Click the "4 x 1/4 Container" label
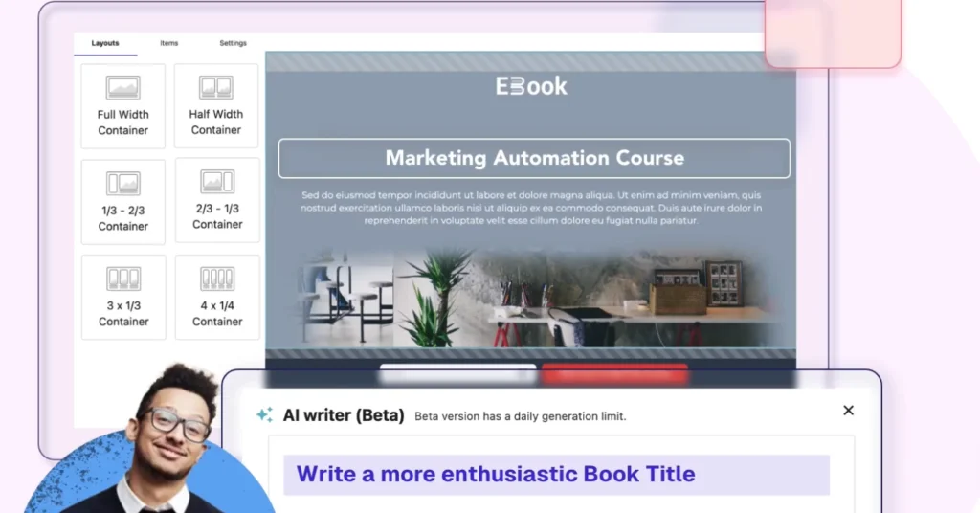The width and height of the screenshot is (980, 513). click(x=217, y=314)
